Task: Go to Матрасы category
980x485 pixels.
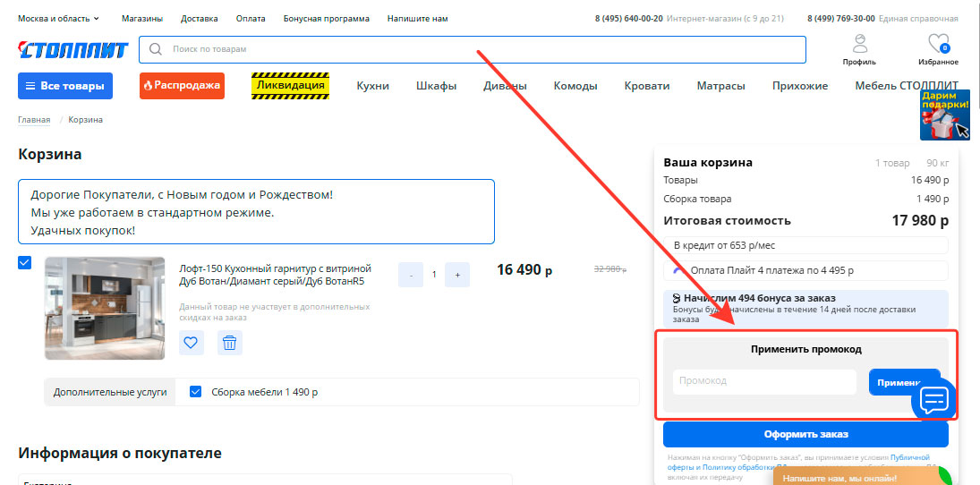Action: (721, 86)
